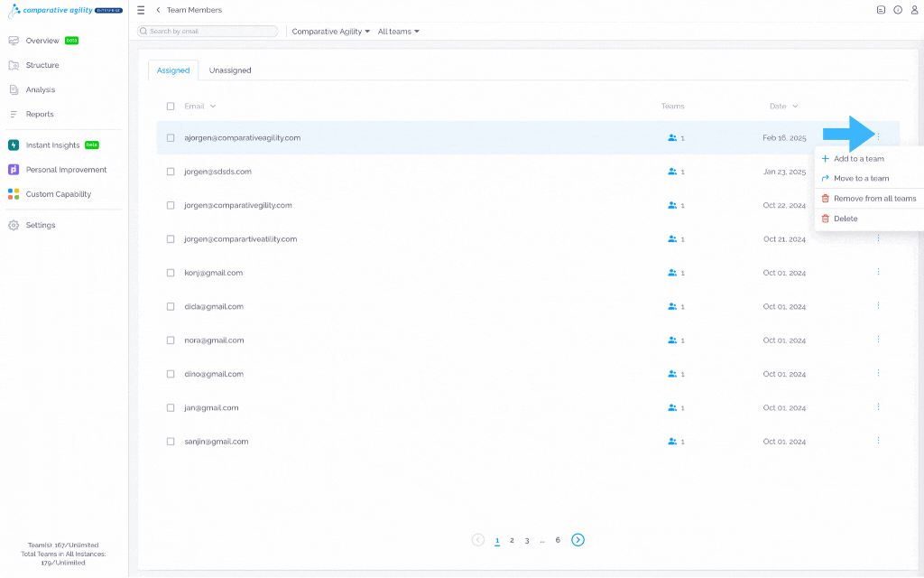Open the user profile icon
The width and height of the screenshot is (924, 578).
click(x=915, y=10)
